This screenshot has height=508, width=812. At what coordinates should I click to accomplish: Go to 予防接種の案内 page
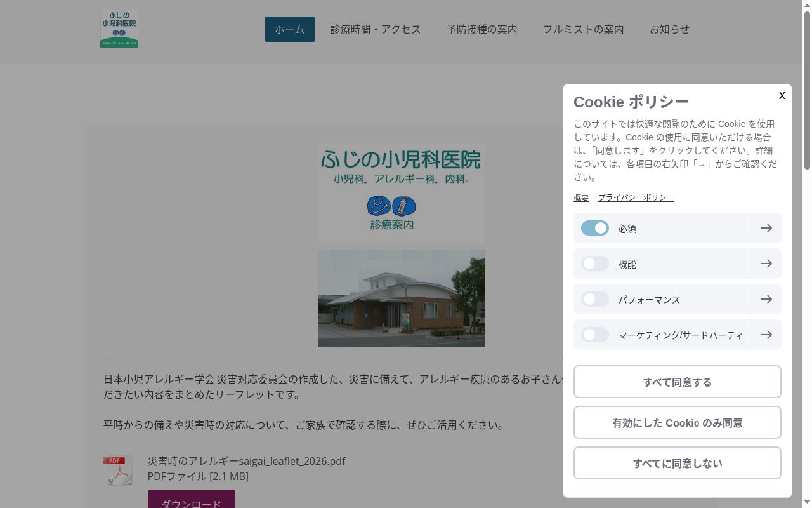coord(482,29)
